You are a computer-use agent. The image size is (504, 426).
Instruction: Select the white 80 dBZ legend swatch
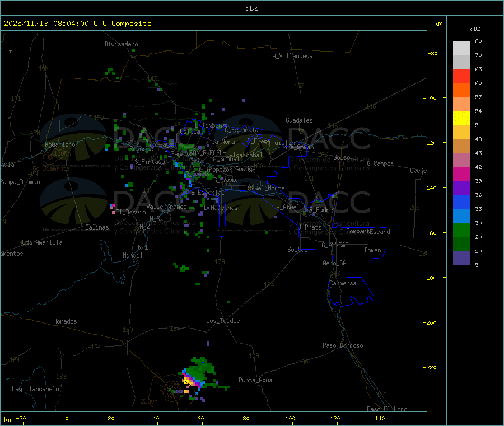[x=461, y=48]
